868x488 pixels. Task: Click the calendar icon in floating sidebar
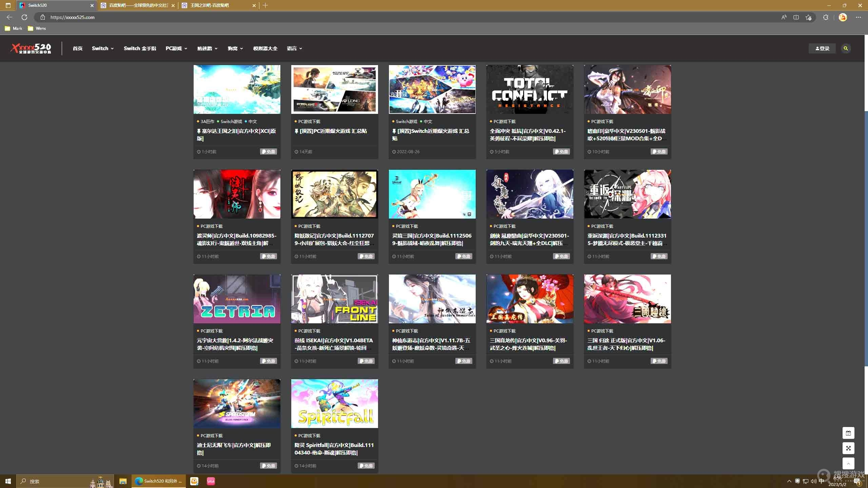(848, 433)
